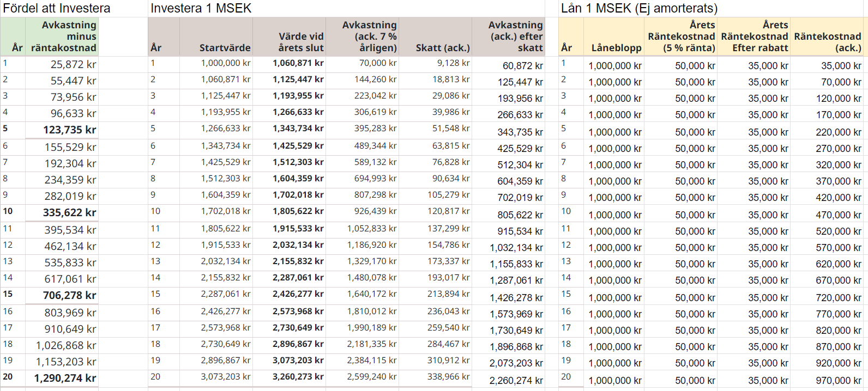The width and height of the screenshot is (868, 391).
Task: Select the 'Låneblopp' column header
Action: (616, 47)
